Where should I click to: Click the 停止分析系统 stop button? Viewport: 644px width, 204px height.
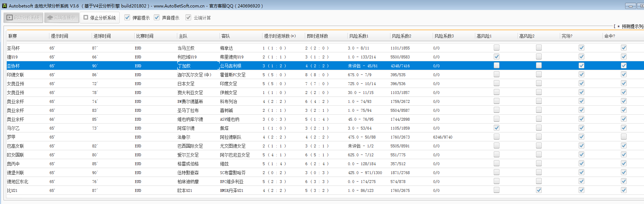click(99, 17)
